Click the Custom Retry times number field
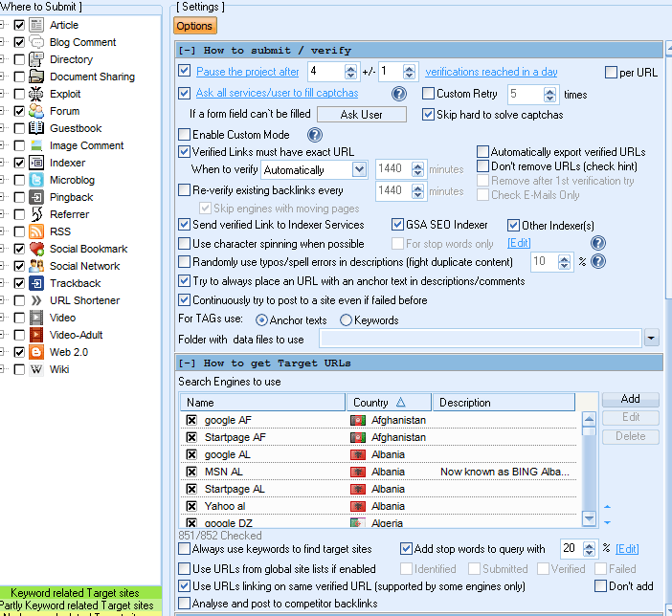The height and width of the screenshot is (616, 672). point(525,94)
